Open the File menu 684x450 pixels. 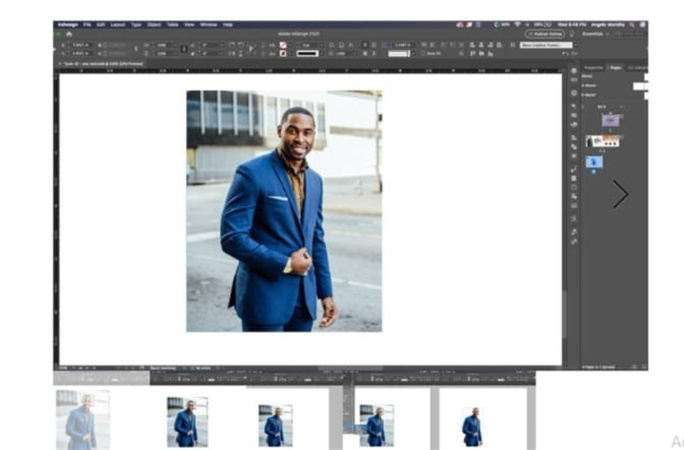tap(88, 24)
